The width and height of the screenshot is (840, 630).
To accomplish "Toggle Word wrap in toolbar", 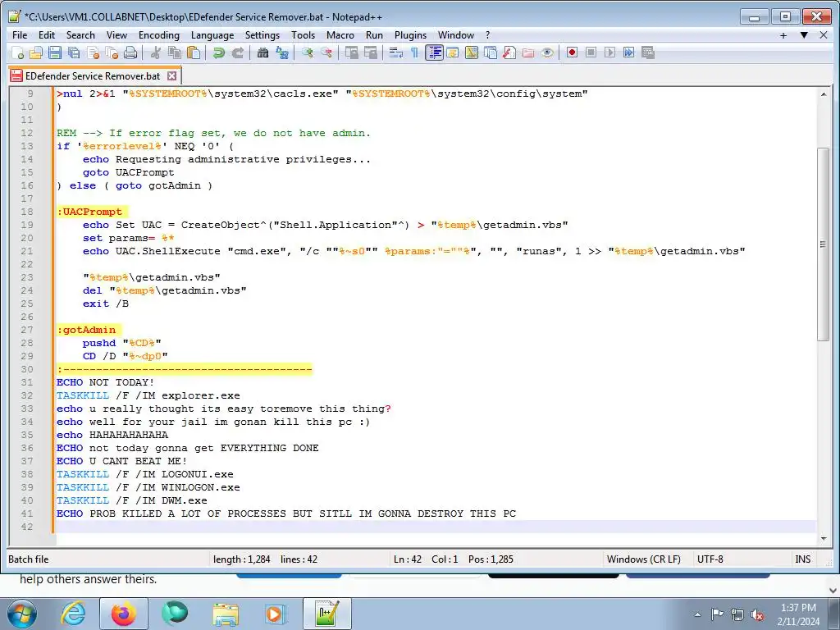I will (x=395, y=52).
